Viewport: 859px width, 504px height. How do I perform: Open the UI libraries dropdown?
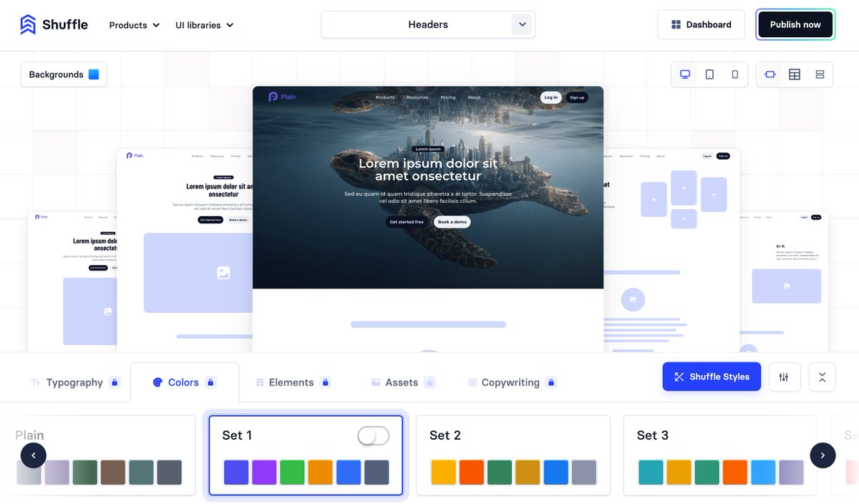[205, 25]
